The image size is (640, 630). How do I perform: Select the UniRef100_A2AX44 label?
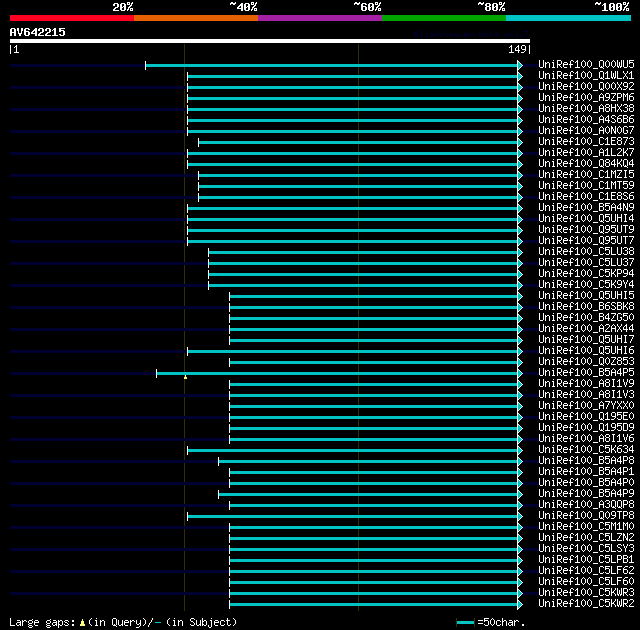coord(586,329)
